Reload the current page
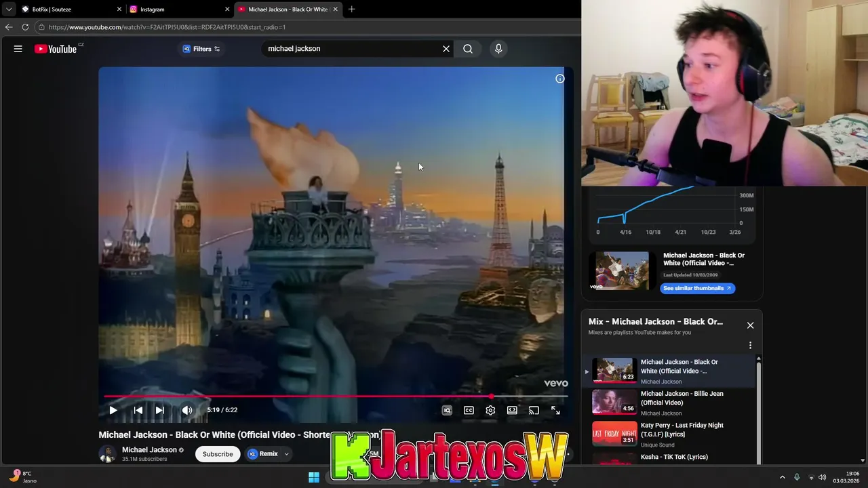This screenshot has width=868, height=488. [25, 27]
